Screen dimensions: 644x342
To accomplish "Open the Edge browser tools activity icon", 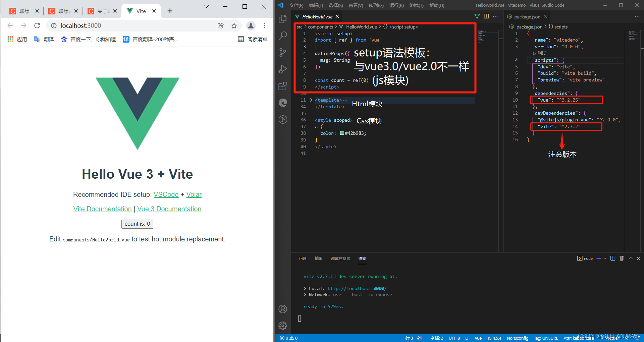I will click(x=283, y=103).
